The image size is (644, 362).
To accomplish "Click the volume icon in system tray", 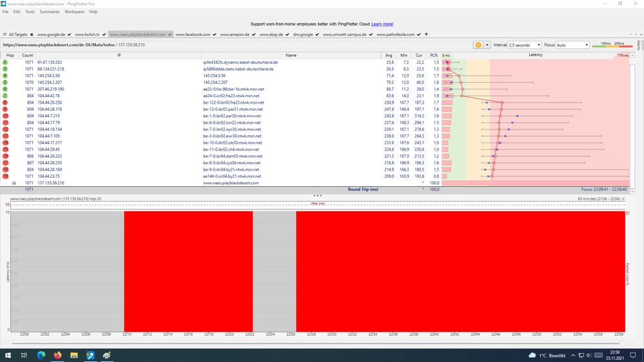I will [589, 356].
